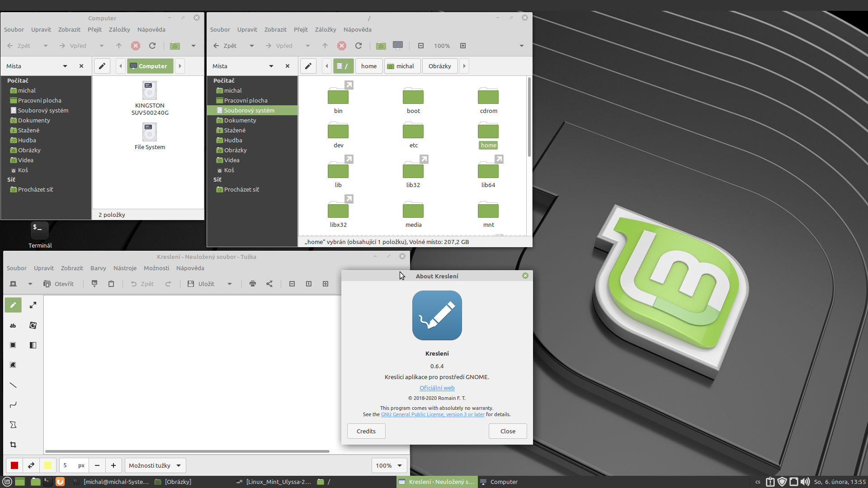868x488 pixels.
Task: Open the Možnosti tužky dropdown
Action: point(155,465)
